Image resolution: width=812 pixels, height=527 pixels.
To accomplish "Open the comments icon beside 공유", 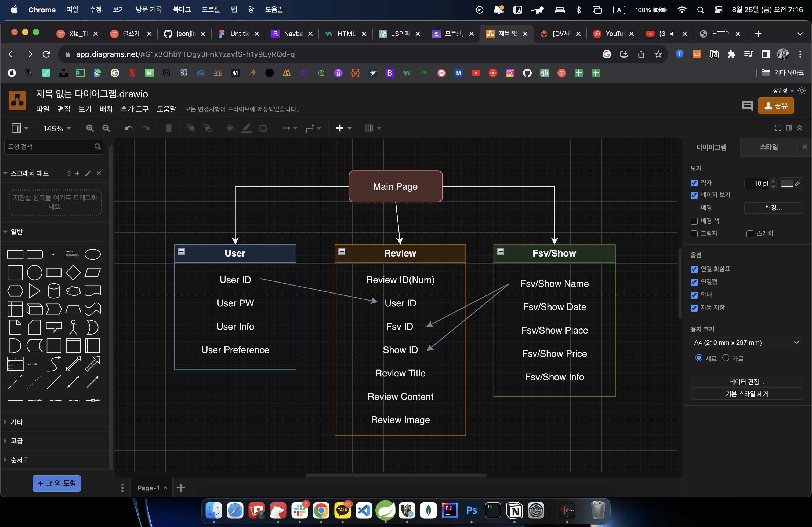I will (x=747, y=106).
